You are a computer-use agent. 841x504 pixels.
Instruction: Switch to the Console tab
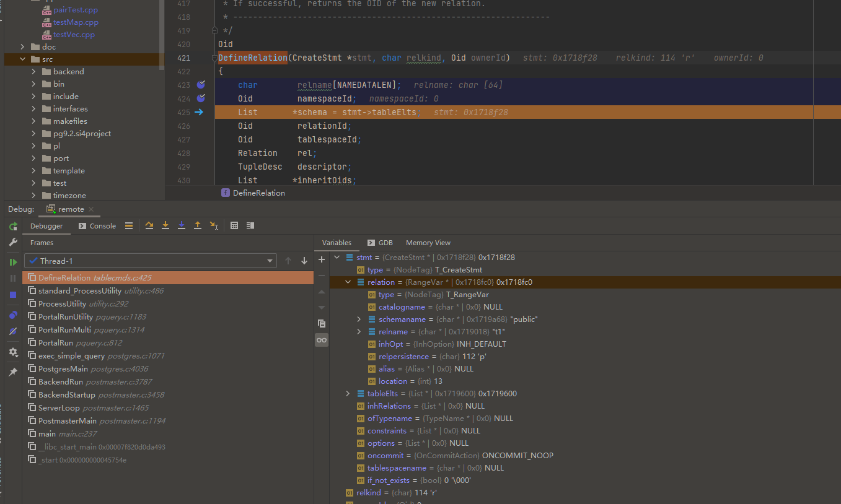(97, 226)
